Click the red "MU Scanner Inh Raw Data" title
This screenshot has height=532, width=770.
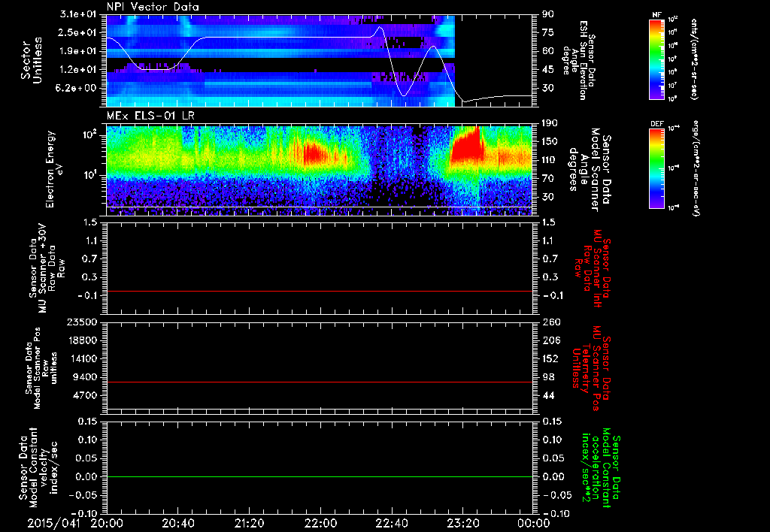click(x=593, y=268)
